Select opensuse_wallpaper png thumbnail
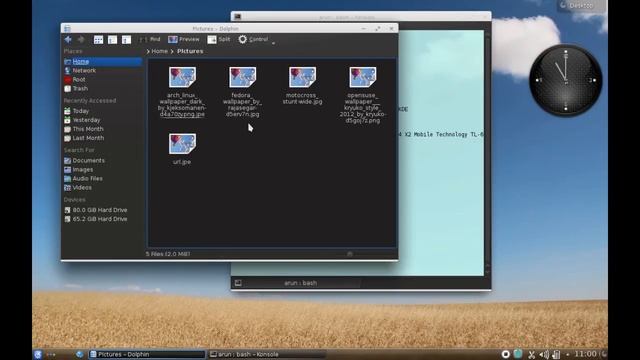 click(x=362, y=77)
